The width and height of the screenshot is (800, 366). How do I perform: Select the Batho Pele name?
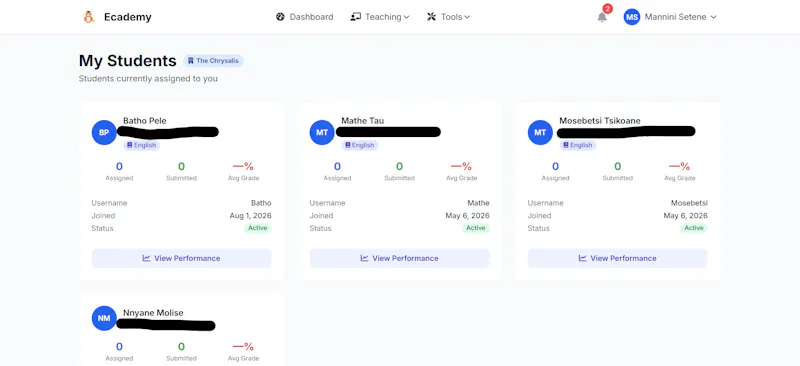(145, 121)
